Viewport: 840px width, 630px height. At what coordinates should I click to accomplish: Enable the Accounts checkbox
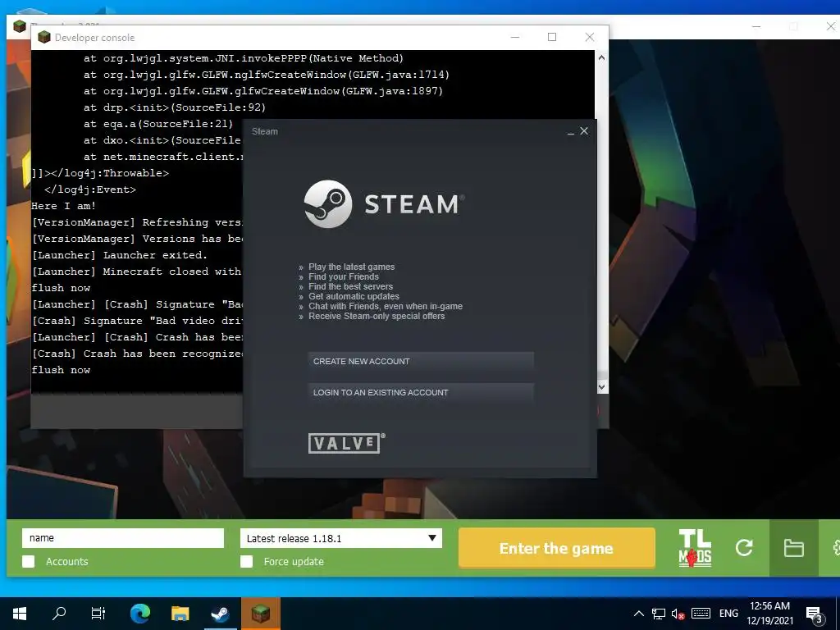pos(29,561)
